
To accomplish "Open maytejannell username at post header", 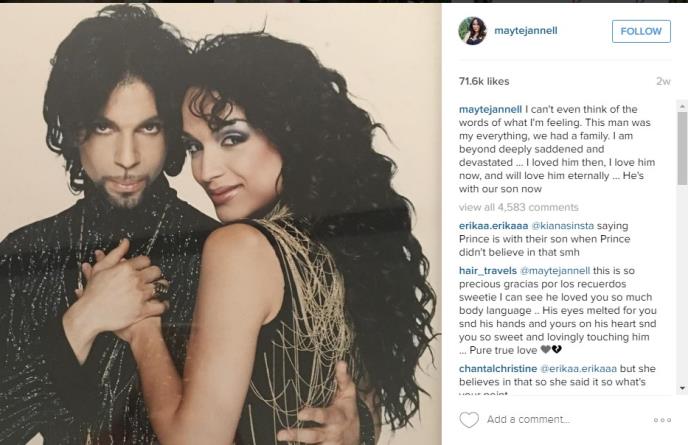I will tap(526, 31).
